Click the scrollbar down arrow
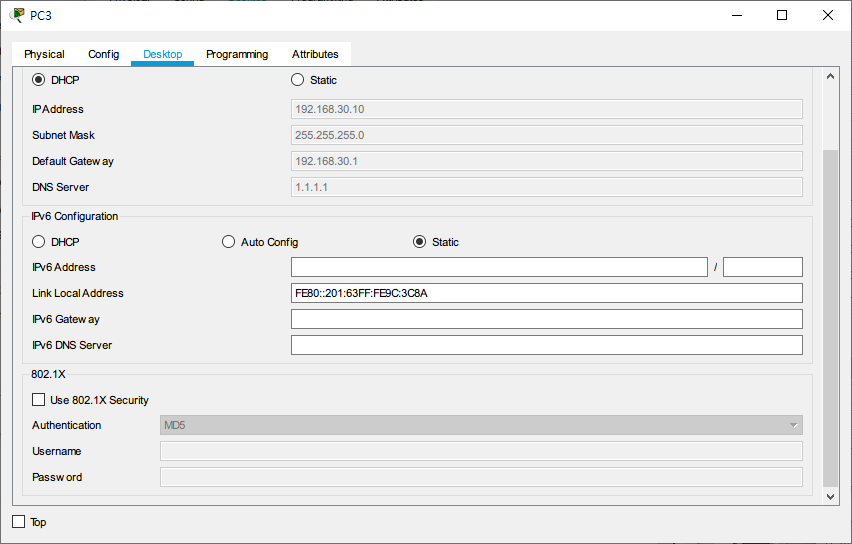The image size is (852, 544). point(830,496)
